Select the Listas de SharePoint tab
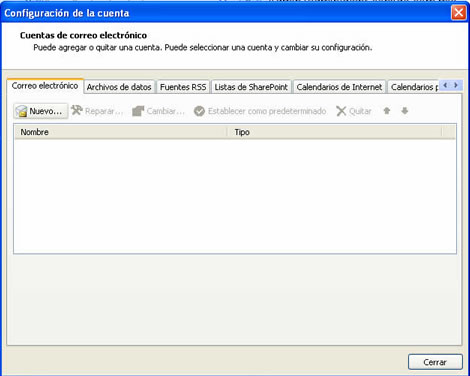Screen dimensions: 470x376 [251, 87]
